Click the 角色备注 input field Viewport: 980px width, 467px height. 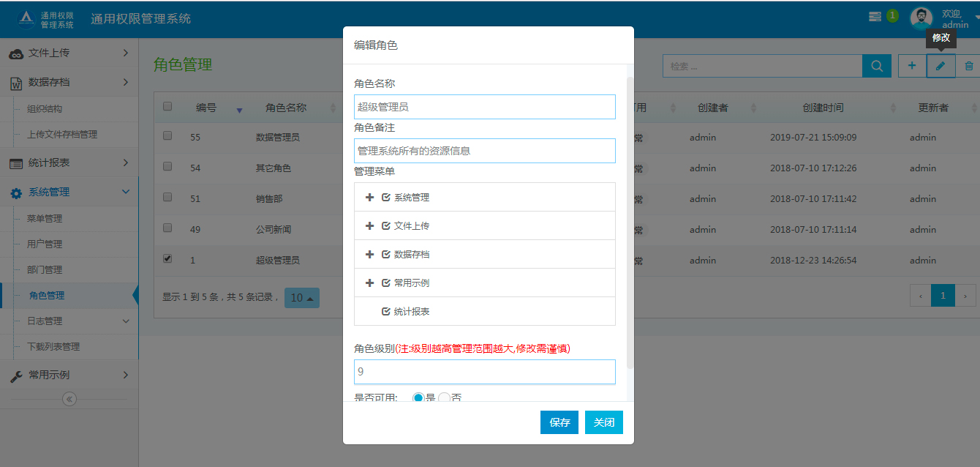pyautogui.click(x=485, y=151)
